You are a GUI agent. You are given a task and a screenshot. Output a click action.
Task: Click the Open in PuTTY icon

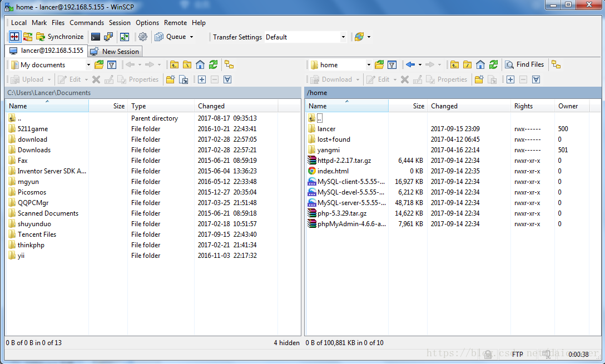tap(108, 37)
